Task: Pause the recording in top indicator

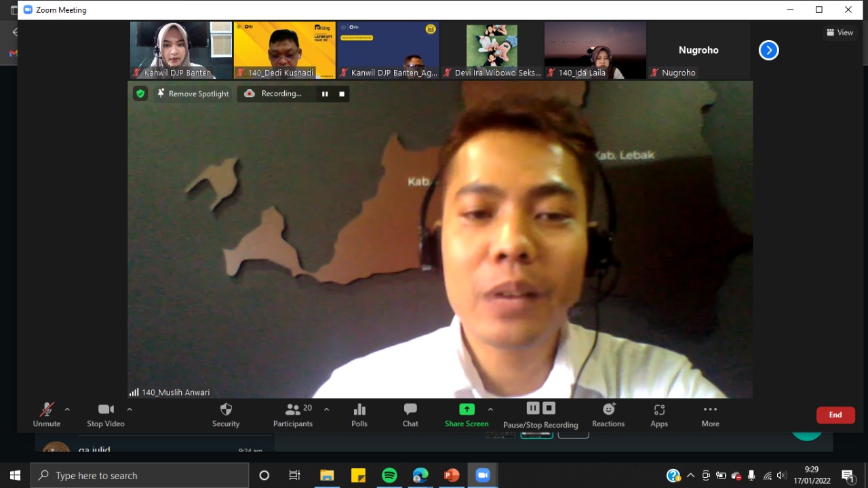Action: (325, 94)
